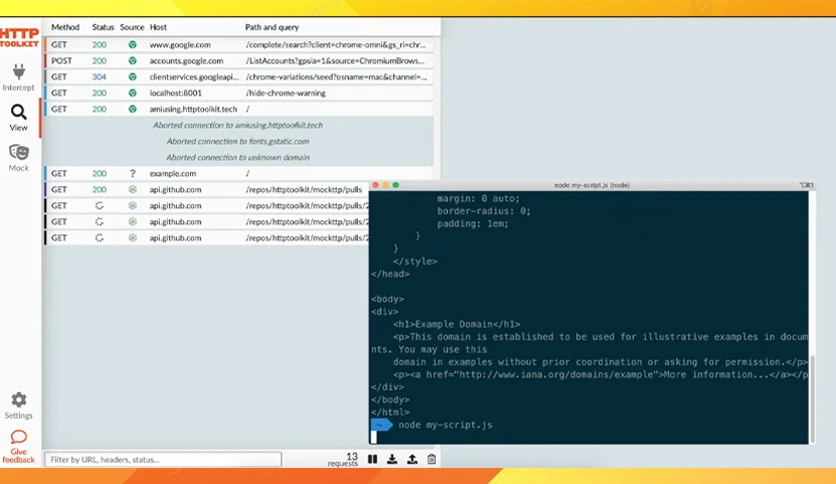Click pending status spinner on first pending api.github.com row
Screen dimensions: 836x484
(x=99, y=205)
